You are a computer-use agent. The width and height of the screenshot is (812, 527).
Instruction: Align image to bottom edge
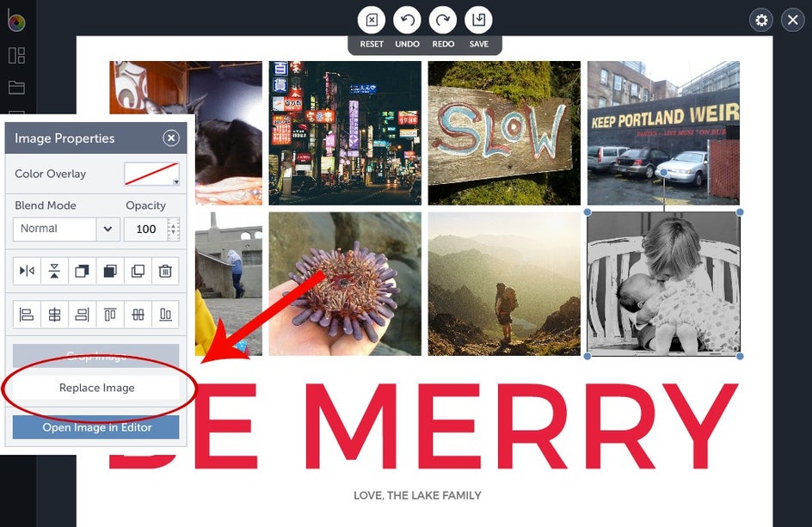165,315
